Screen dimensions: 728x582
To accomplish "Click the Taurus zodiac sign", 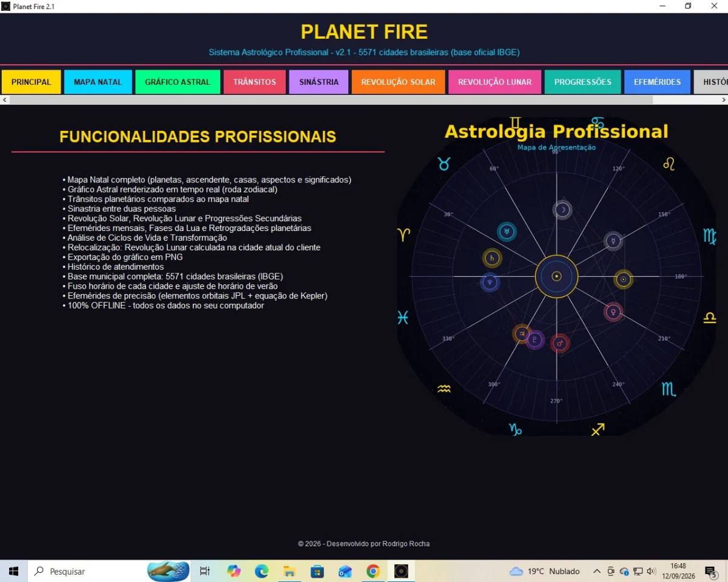I will coord(444,164).
